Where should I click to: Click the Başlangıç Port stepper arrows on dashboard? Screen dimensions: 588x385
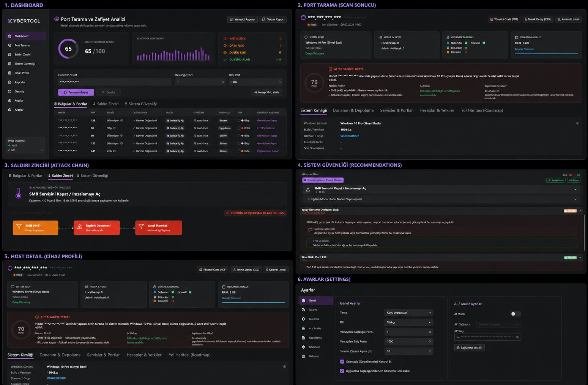click(222, 82)
